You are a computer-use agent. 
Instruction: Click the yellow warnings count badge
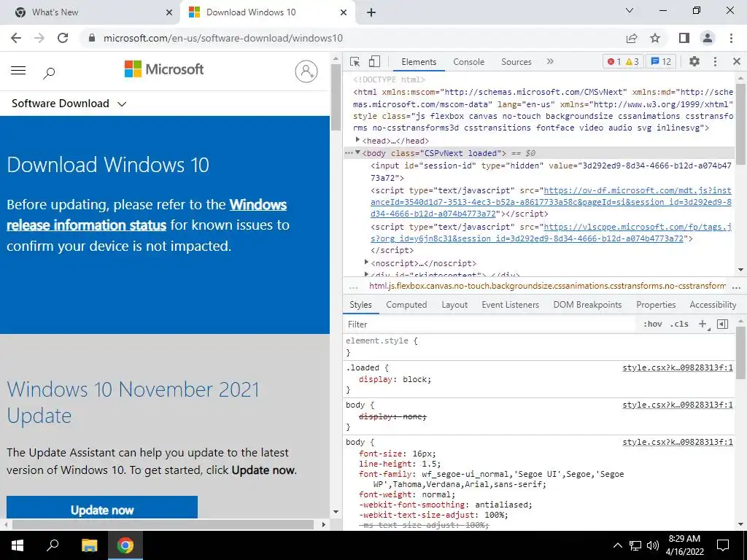pyautogui.click(x=632, y=61)
